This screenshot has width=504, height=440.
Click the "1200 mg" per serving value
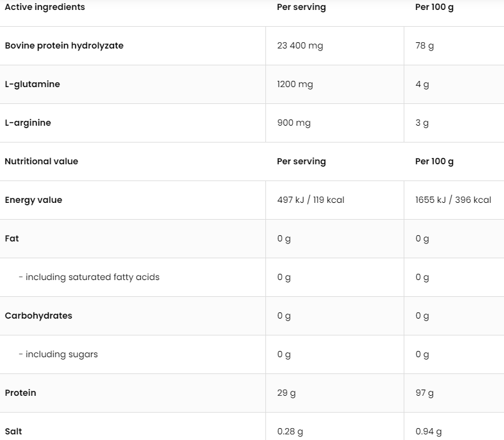295,84
